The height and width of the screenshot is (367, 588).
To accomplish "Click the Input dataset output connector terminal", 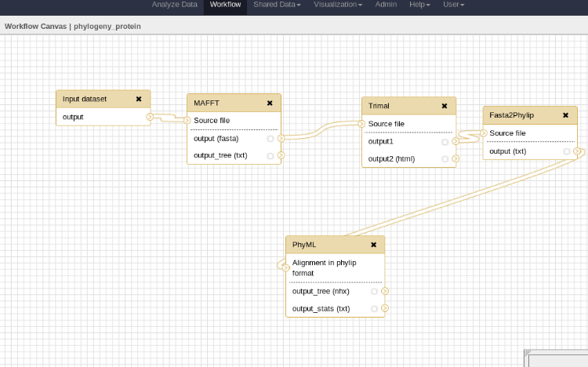I will [x=150, y=117].
